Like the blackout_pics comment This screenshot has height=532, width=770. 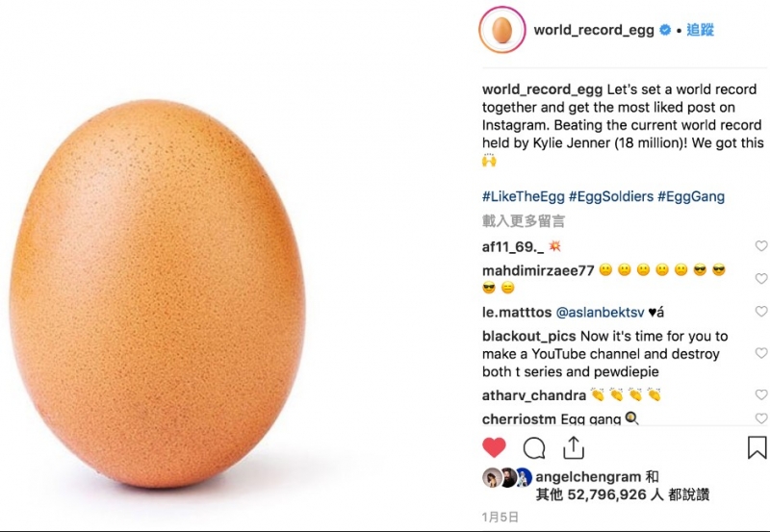tap(760, 337)
